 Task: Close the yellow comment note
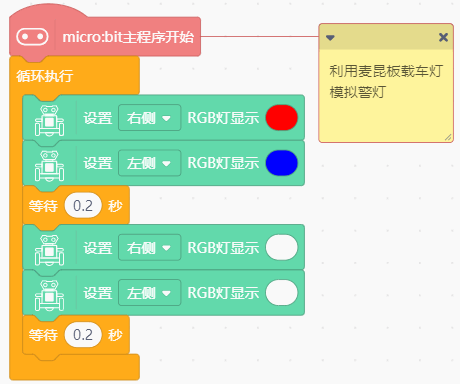pos(443,37)
